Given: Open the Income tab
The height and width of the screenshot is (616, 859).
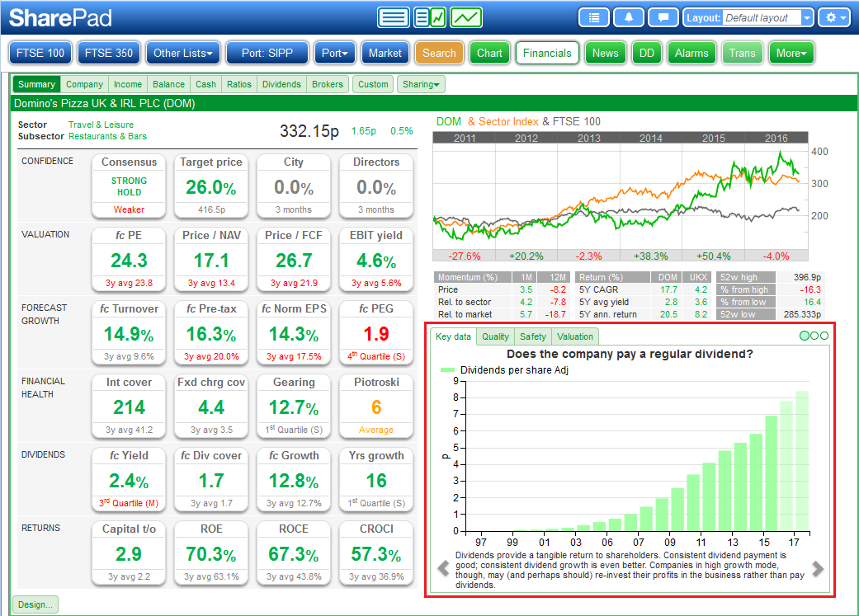Looking at the screenshot, I should click(128, 84).
